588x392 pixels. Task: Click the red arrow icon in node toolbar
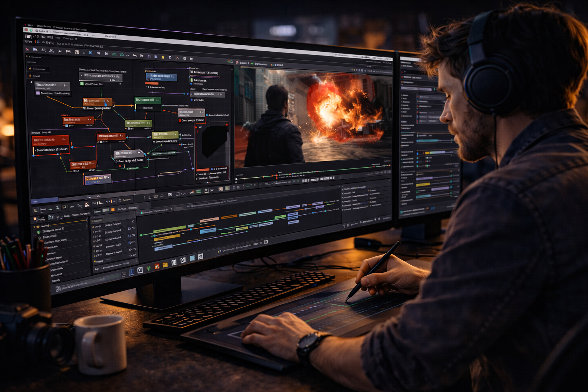pyautogui.click(x=27, y=49)
